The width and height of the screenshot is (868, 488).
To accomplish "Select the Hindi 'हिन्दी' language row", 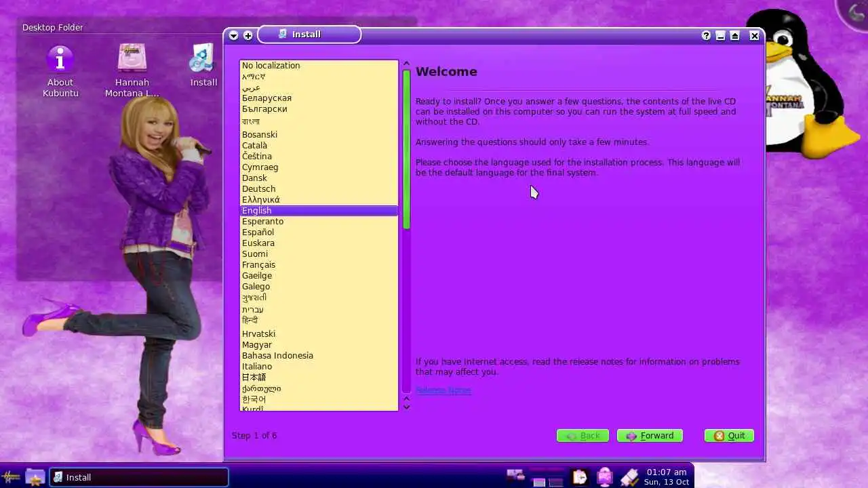I will coord(319,321).
